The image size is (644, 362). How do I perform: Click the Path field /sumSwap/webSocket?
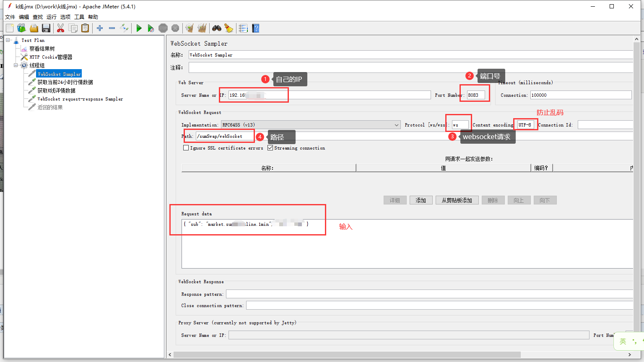(x=414, y=136)
